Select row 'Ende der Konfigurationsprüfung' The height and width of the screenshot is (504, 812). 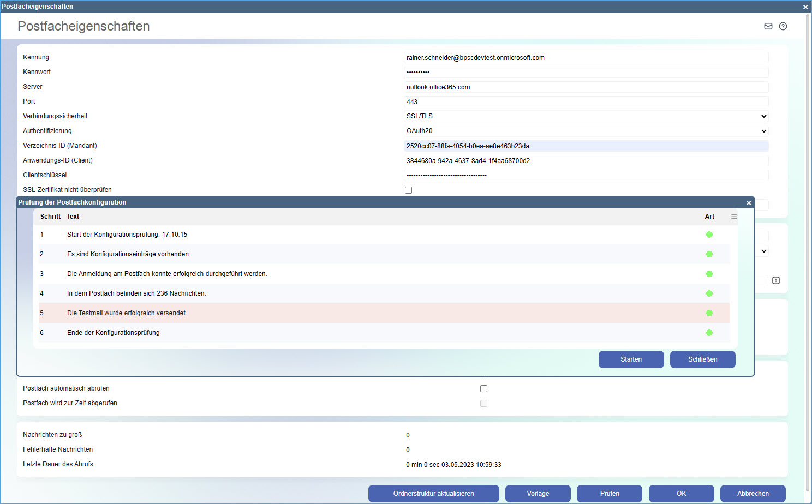[x=384, y=333]
